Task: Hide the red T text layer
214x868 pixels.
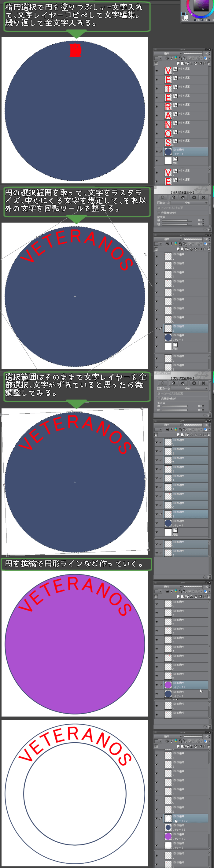Action: (x=156, y=89)
